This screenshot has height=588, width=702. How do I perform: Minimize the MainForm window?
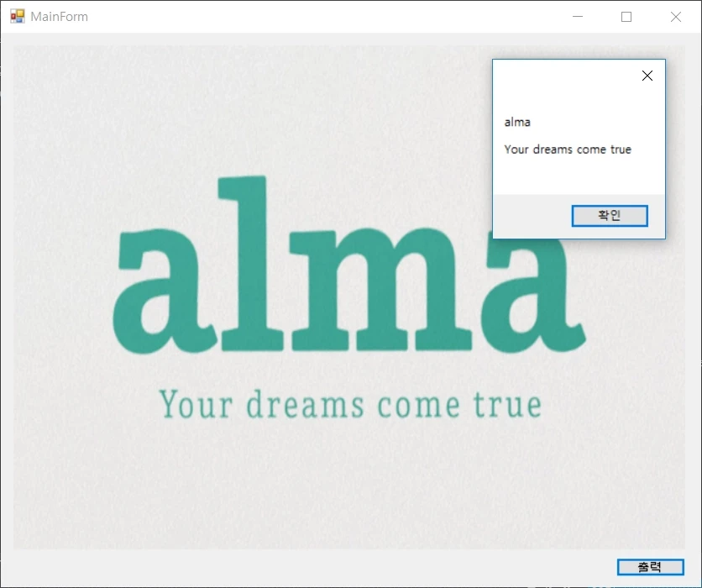click(x=577, y=17)
